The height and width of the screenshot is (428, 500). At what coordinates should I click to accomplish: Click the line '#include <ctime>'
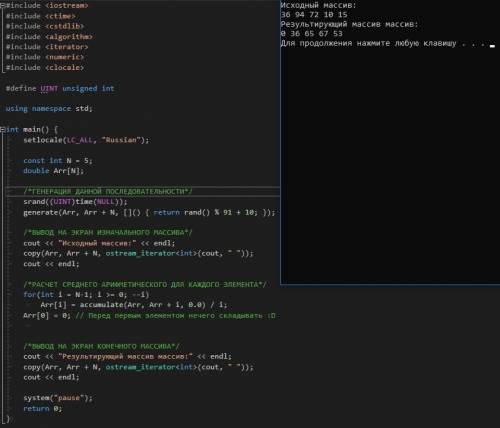click(x=41, y=16)
